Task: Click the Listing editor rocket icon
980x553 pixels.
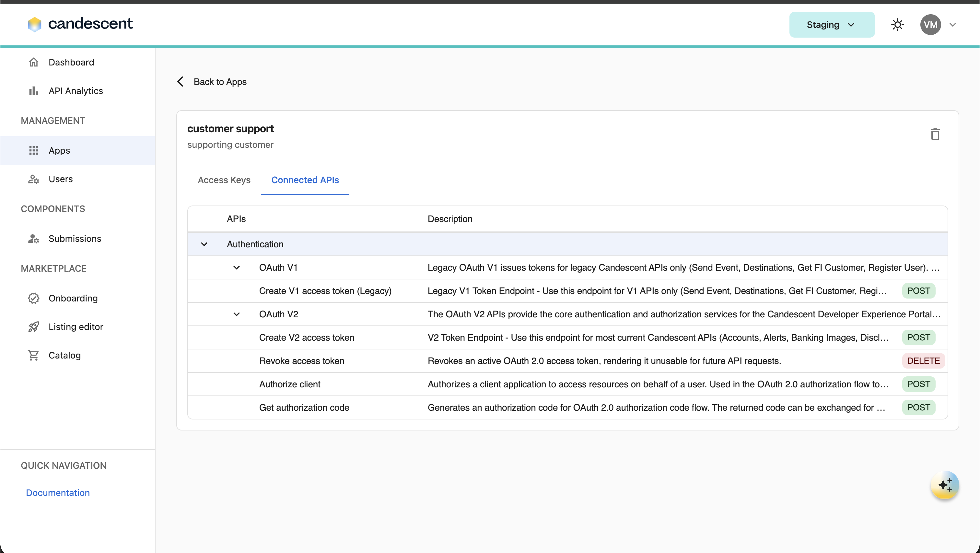Action: point(33,326)
